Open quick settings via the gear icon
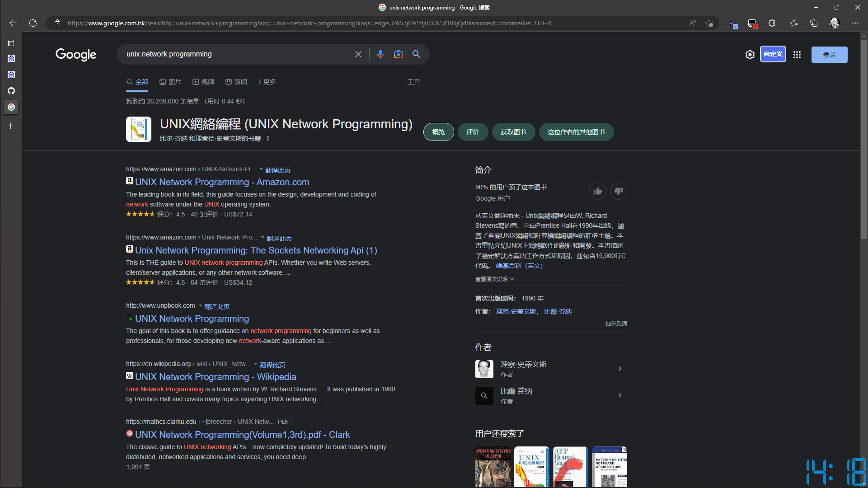 point(750,54)
